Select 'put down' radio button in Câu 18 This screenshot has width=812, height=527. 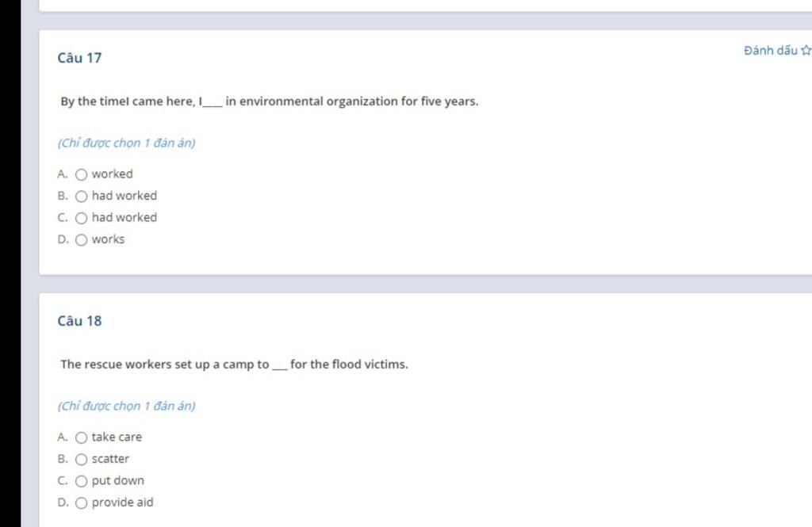(x=82, y=481)
